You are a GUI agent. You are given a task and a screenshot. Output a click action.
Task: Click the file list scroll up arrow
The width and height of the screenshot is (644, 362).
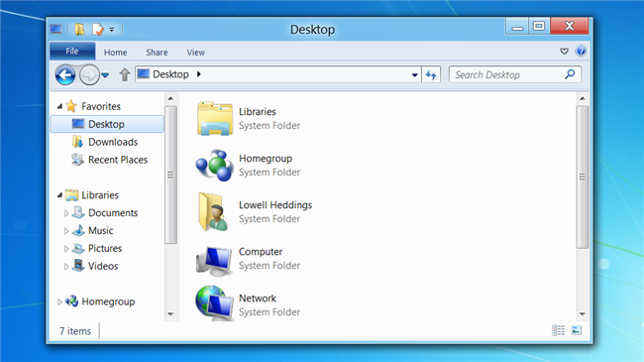pos(583,98)
